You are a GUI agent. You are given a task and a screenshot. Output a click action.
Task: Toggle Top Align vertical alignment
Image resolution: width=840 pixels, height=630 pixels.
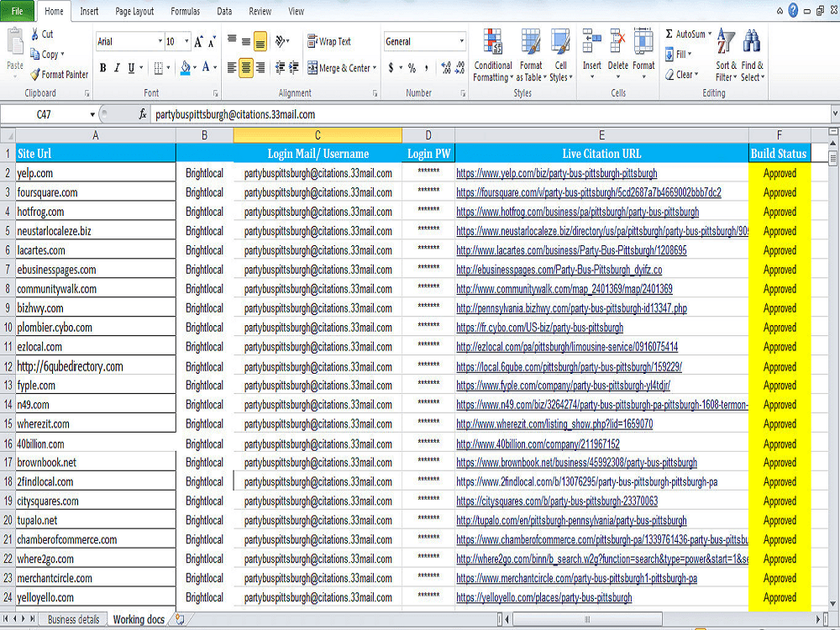point(232,41)
